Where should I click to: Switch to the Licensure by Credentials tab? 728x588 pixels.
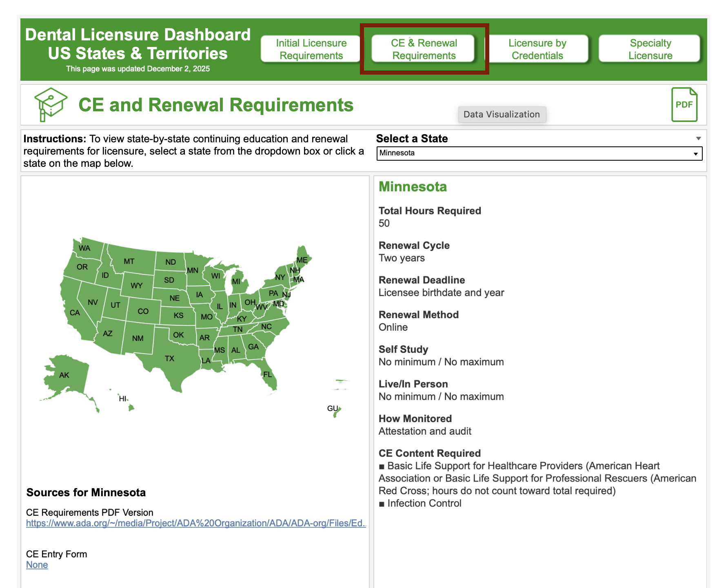[x=537, y=49]
